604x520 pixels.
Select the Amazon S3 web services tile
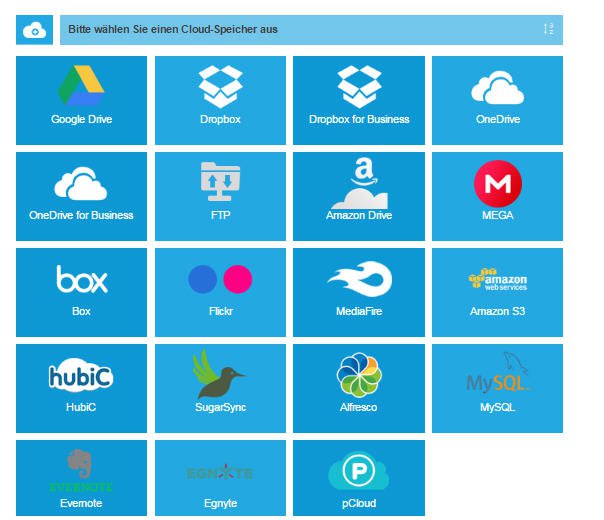pos(497,292)
